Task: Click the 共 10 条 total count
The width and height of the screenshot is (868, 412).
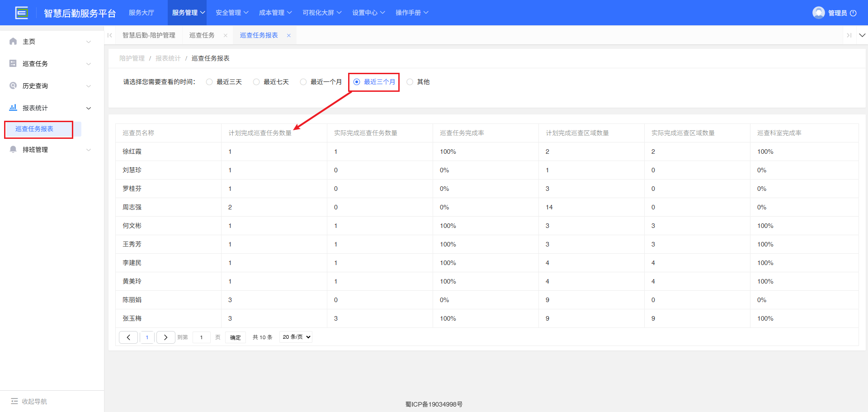Action: (262, 337)
